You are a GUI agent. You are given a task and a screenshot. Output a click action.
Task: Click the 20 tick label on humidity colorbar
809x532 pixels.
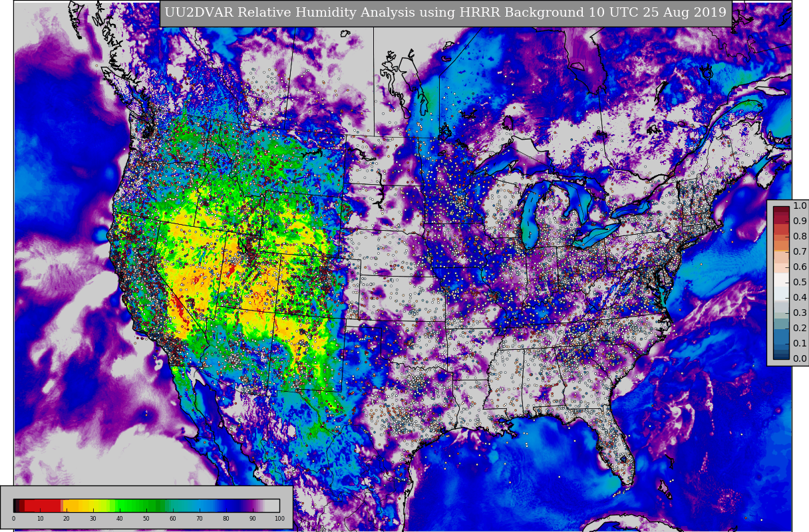67,518
